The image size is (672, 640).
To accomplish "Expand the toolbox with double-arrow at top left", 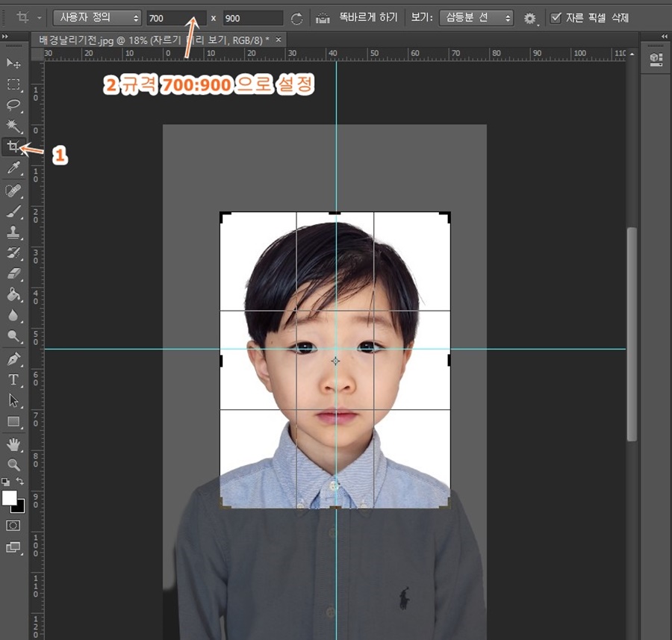I will tap(4, 37).
